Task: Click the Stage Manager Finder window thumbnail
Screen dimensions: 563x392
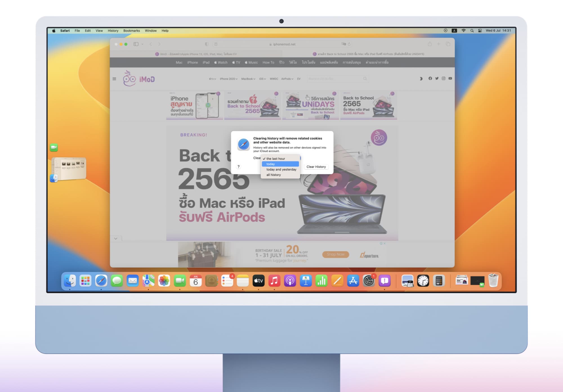Action: point(69,168)
